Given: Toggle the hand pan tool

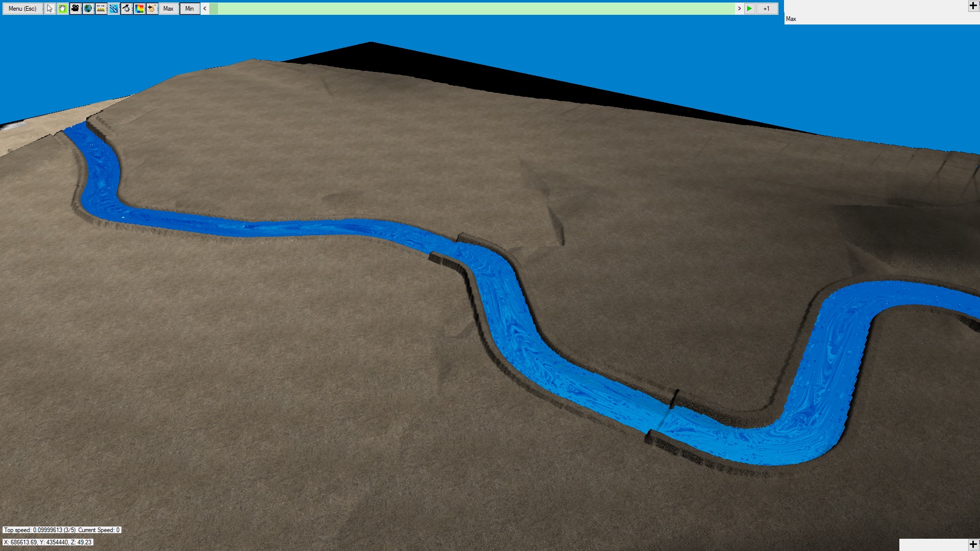Looking at the screenshot, I should click(x=62, y=9).
